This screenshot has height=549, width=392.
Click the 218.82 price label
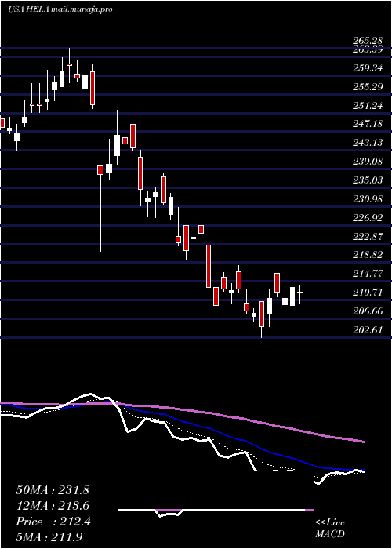click(x=368, y=255)
